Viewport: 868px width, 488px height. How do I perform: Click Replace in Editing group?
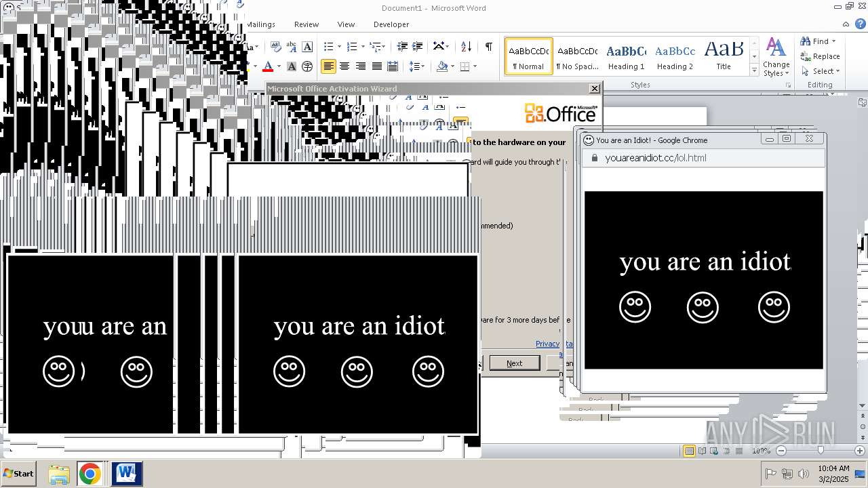820,56
